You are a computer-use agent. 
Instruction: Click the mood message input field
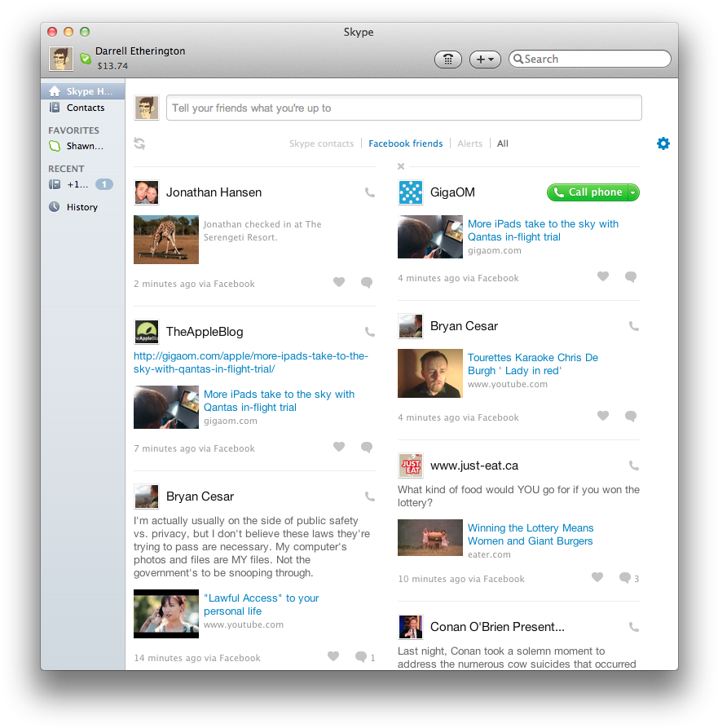[403, 108]
